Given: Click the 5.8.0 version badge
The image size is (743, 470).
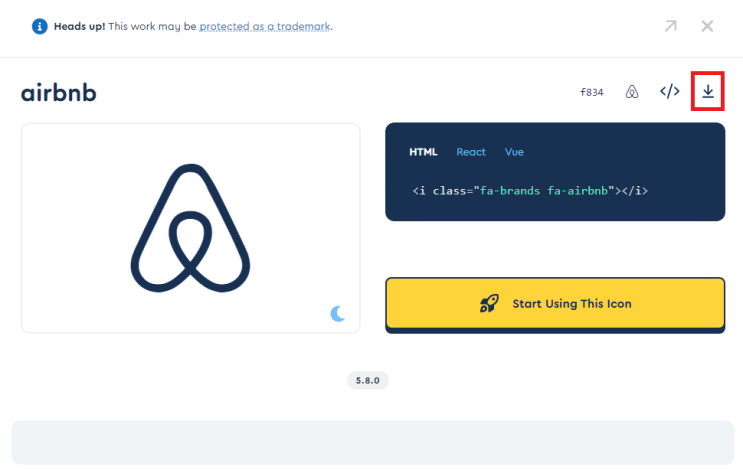Looking at the screenshot, I should (368, 380).
